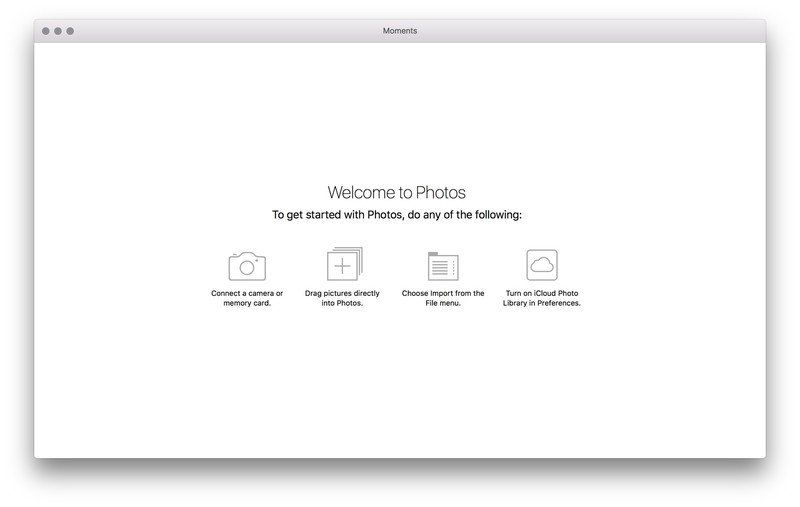This screenshot has height=507, width=800.
Task: Click the camera icon
Action: [x=247, y=266]
